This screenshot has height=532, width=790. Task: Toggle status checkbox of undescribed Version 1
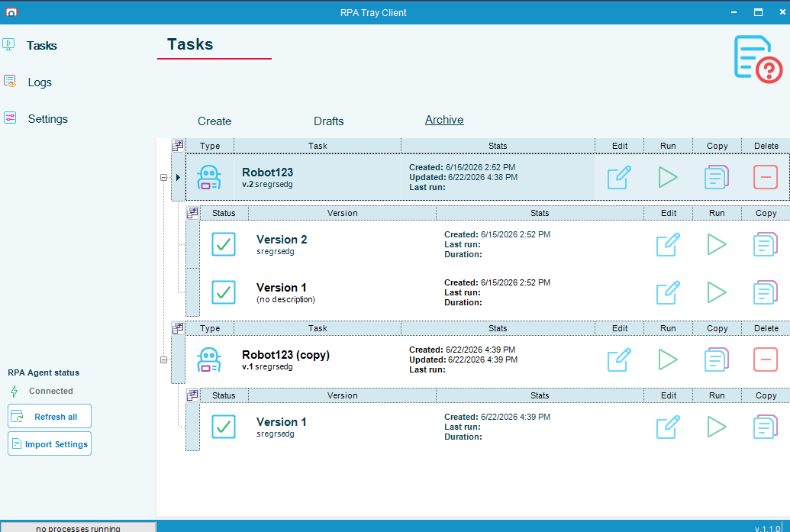tap(224, 292)
